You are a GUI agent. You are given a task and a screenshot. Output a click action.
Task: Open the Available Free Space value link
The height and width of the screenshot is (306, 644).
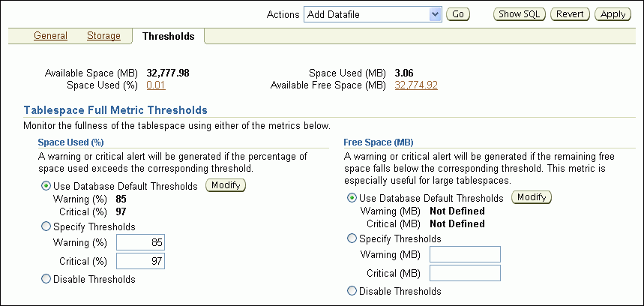click(x=416, y=85)
